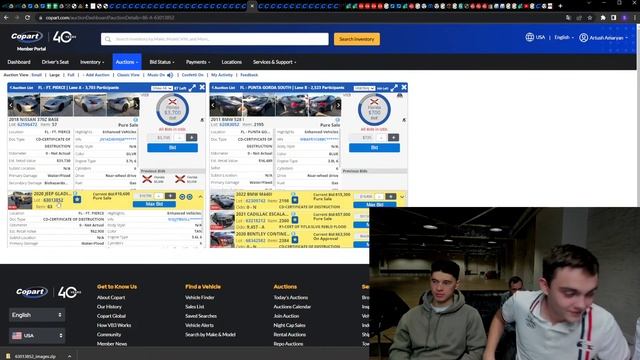Add 2020 Bentley Continental to watchlist star icon
Image resolution: width=640 pixels, height=360 pixels.
click(x=295, y=240)
